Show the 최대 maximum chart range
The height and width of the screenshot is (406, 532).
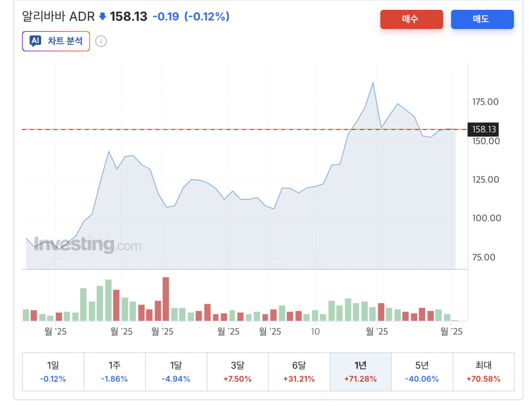pos(483,372)
